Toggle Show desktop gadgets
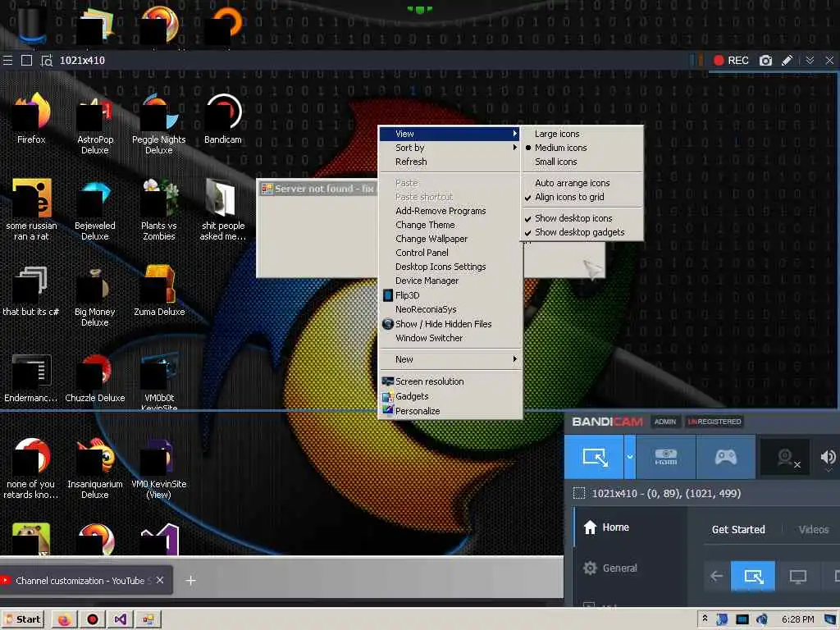Viewport: 840px width, 630px height. point(582,232)
